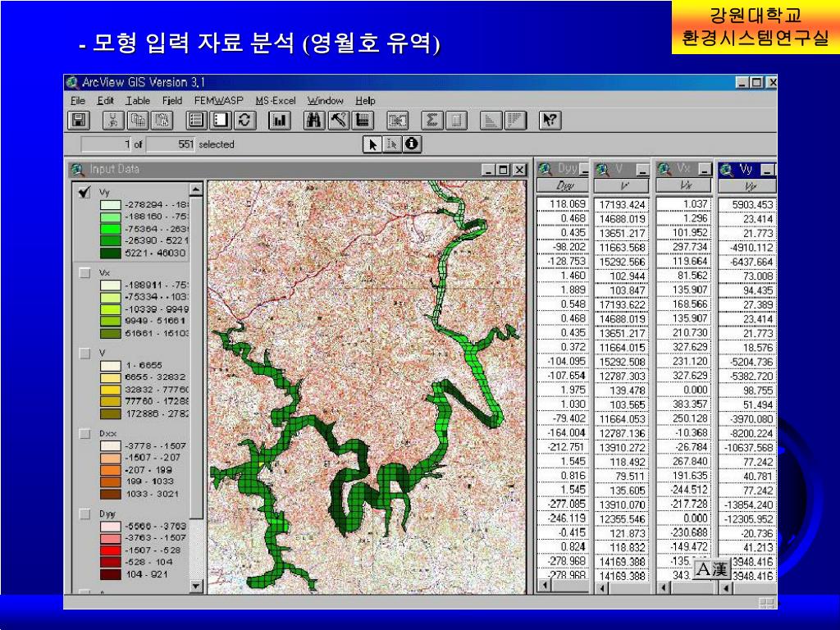This screenshot has width=840, height=630.
Task: Click V cell value 17193.424
Action: (x=622, y=204)
